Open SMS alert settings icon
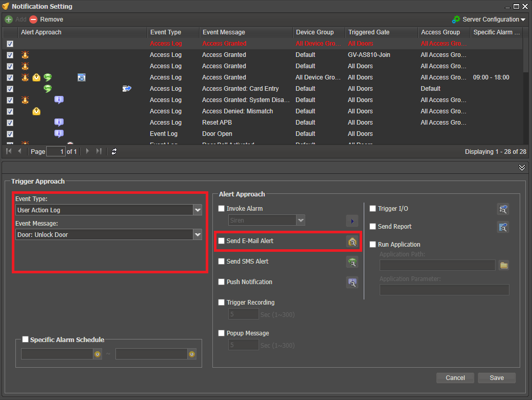The width and height of the screenshot is (532, 400). (352, 262)
